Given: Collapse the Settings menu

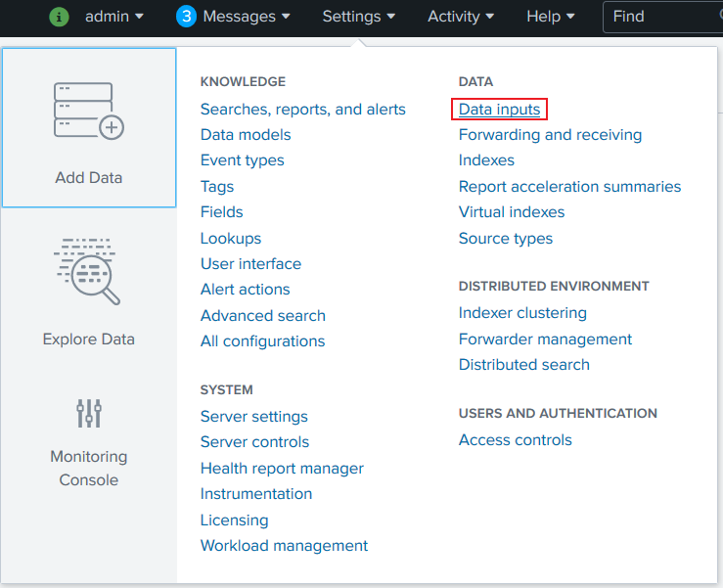Looking at the screenshot, I should point(359,17).
